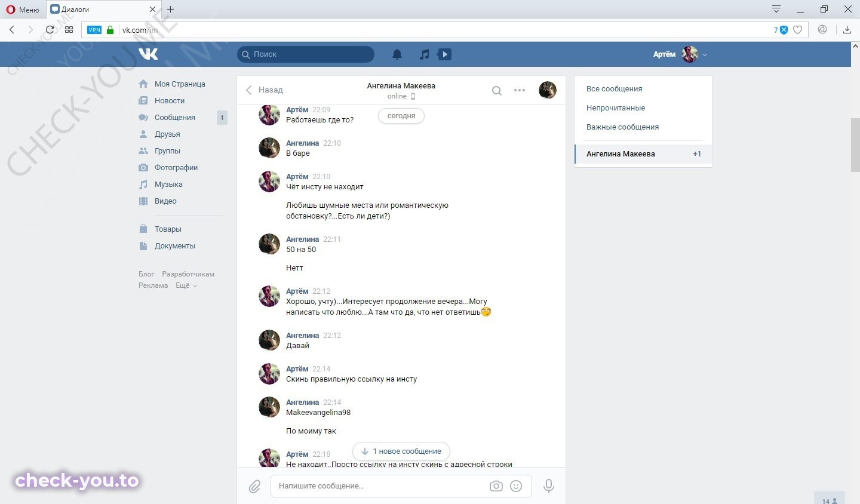860x504 pixels.
Task: Open VK notifications bell
Action: tap(397, 54)
